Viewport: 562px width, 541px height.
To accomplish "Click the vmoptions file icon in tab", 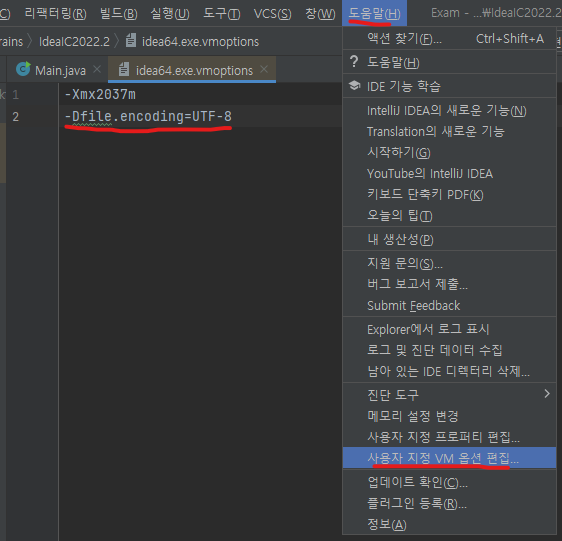I will pyautogui.click(x=124, y=69).
